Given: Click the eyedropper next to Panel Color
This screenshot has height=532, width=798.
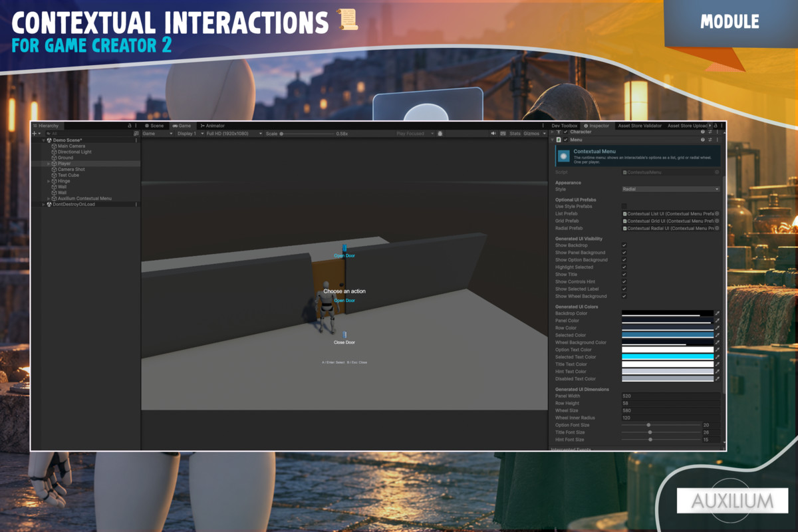Looking at the screenshot, I should [718, 321].
